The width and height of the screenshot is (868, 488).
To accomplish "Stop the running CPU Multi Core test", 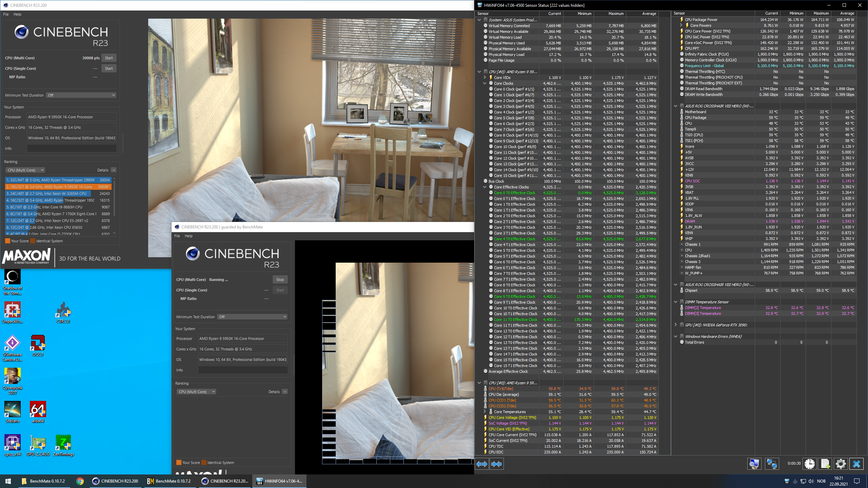I will 280,280.
